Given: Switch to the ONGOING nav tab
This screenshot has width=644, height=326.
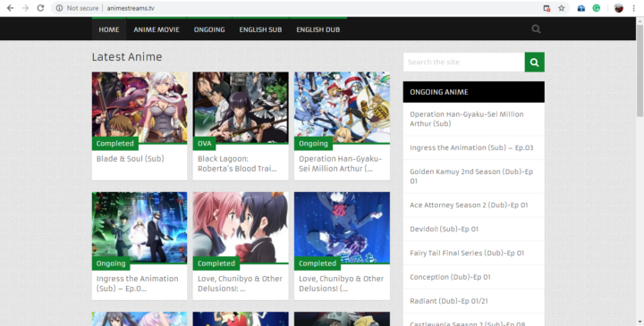Looking at the screenshot, I should 209,29.
